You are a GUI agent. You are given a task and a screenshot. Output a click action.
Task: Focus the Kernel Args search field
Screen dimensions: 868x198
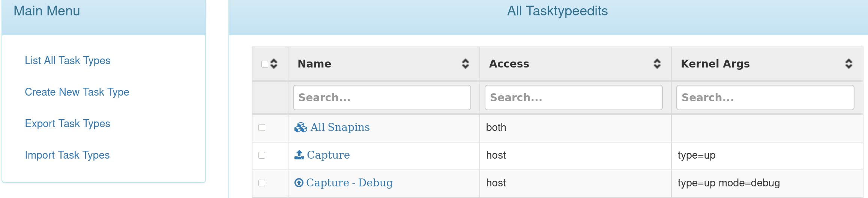click(765, 97)
